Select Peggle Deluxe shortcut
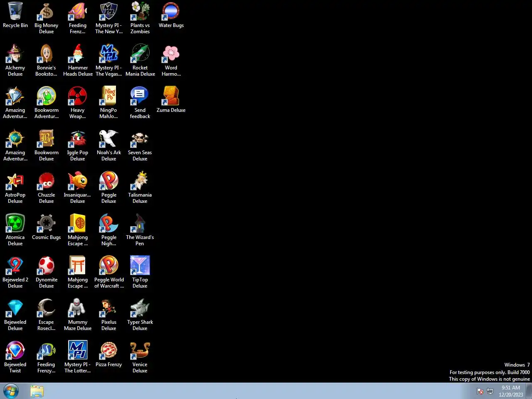 coord(109,181)
